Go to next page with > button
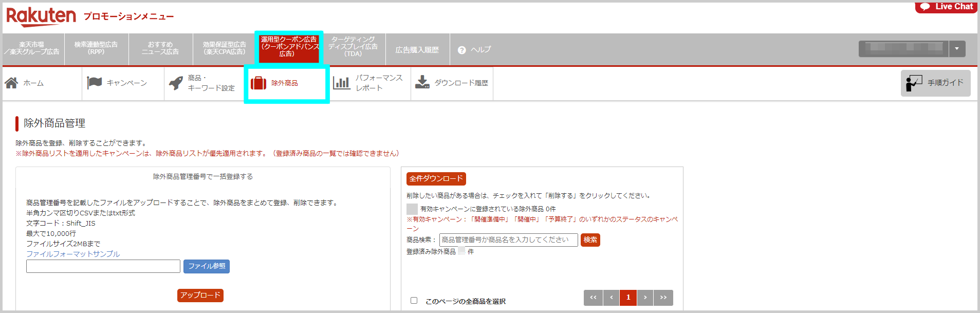Screen dimensions: 980x313 [x=645, y=298]
